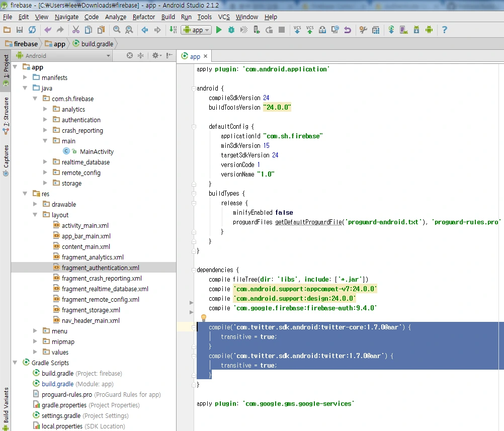Viewport: 504px width, 431px height.
Task: Click the VCS Commit Changes icon
Action: [310, 30]
